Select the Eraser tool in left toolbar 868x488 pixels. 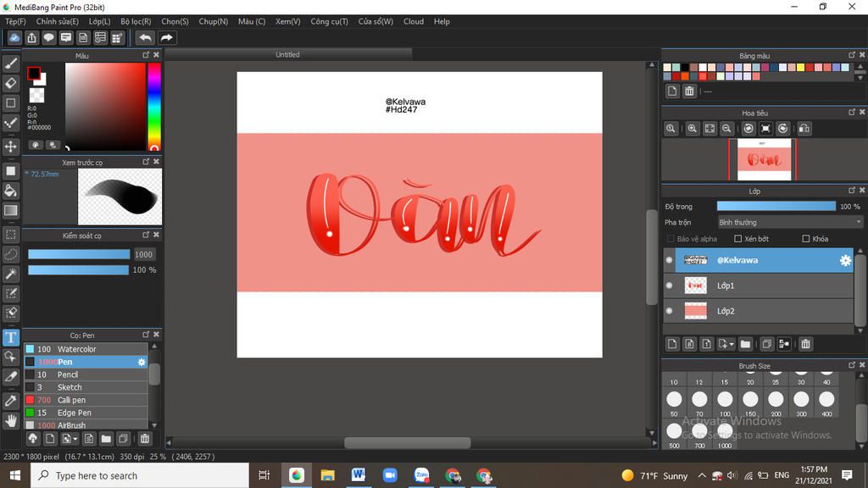10,83
